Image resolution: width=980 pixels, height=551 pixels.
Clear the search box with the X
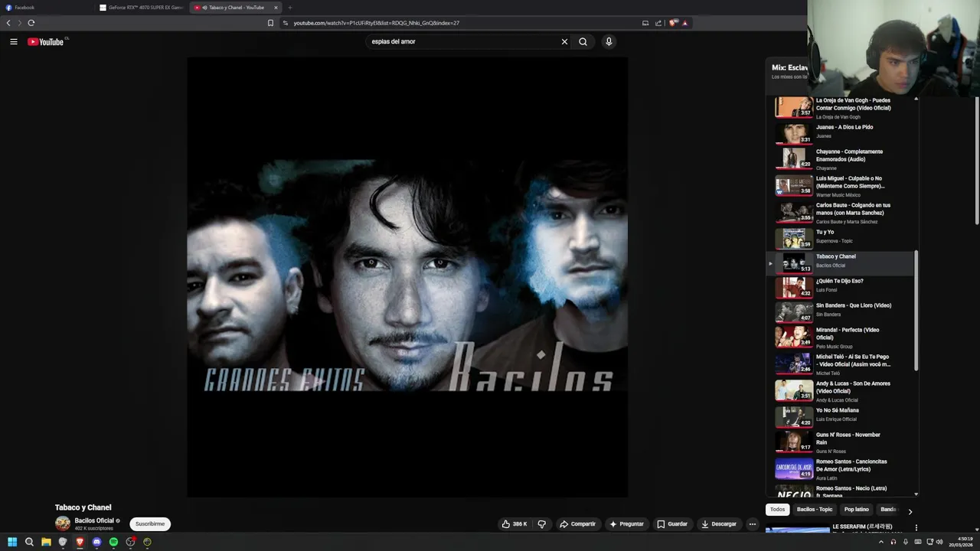click(564, 42)
